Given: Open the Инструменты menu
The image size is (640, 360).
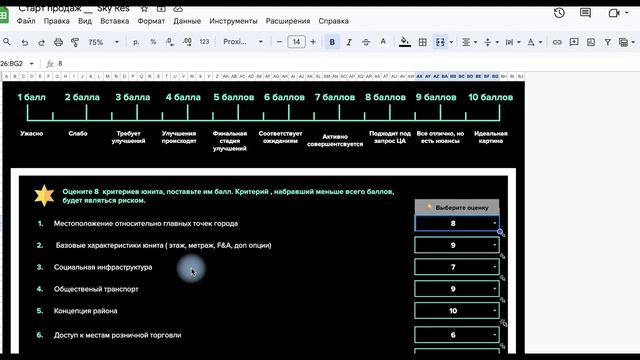Looking at the screenshot, I should (233, 21).
